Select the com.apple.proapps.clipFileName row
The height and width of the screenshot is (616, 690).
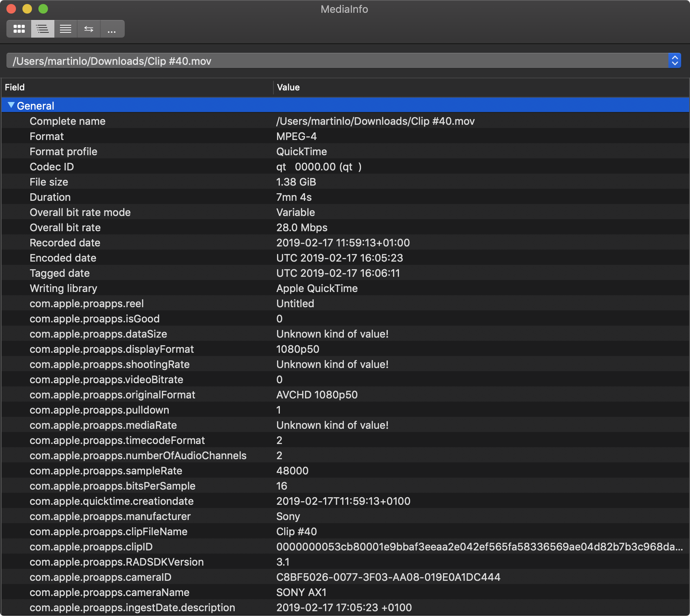point(345,532)
